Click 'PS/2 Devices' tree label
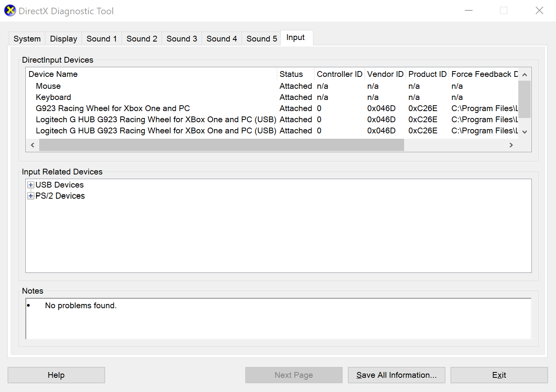556x392 pixels. click(x=60, y=196)
